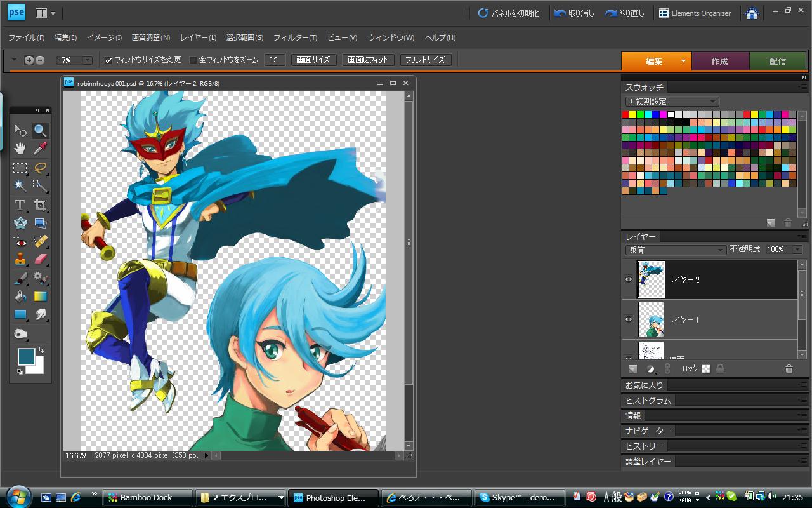Choose the Magic Wand tool
Image resolution: width=812 pixels, height=508 pixels.
click(20, 186)
